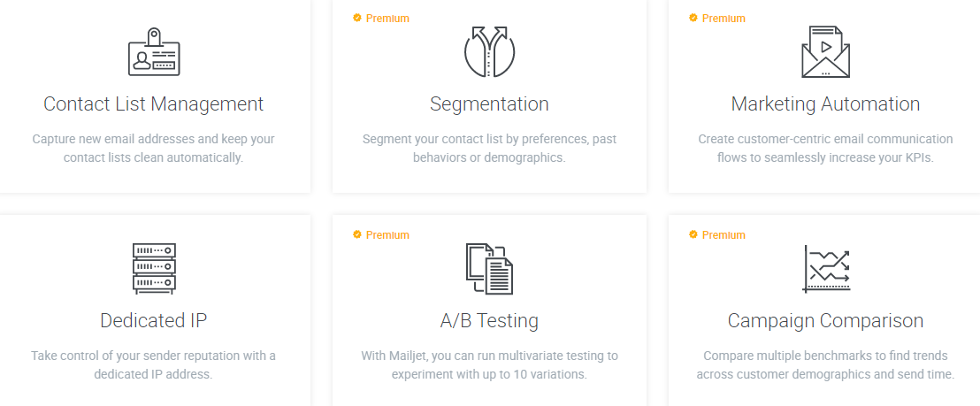Click the Segmentation description text

[489, 149]
